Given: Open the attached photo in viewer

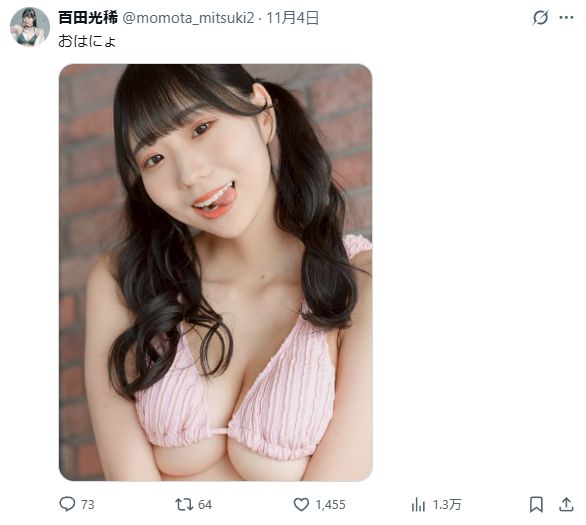Looking at the screenshot, I should click(216, 272).
